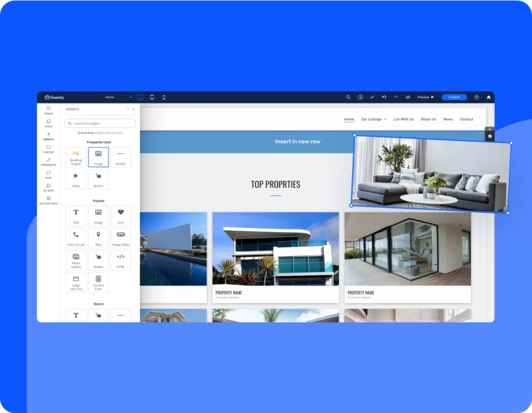
Task: Open About Us in site navigation
Action: coord(428,119)
